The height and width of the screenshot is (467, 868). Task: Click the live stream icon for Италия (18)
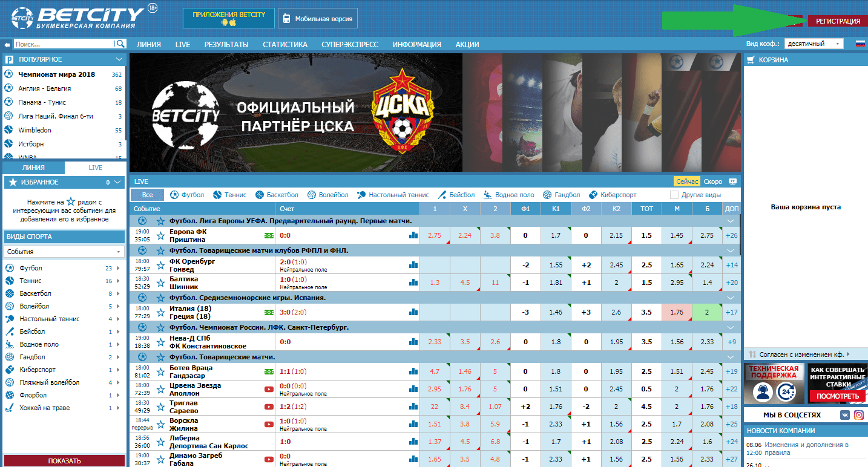269,312
